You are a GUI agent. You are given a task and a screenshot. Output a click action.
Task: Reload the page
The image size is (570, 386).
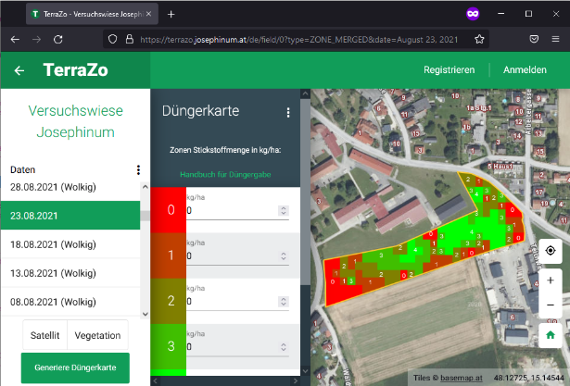(58, 39)
